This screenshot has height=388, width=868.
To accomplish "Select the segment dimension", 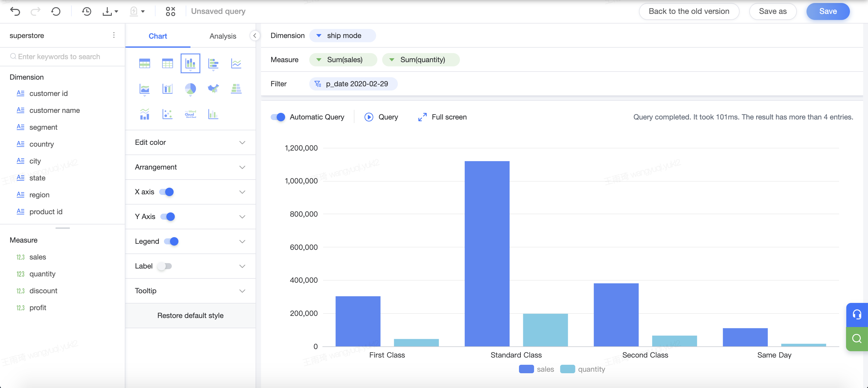I will pos(43,127).
